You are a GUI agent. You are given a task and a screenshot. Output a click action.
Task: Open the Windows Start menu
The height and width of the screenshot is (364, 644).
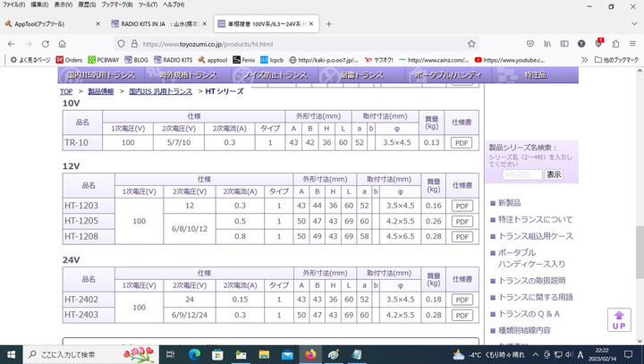11,354
